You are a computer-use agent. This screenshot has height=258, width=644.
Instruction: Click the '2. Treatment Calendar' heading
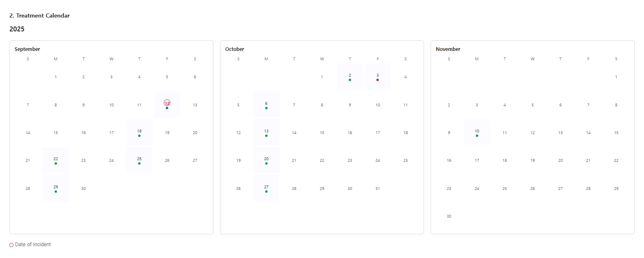[40, 15]
